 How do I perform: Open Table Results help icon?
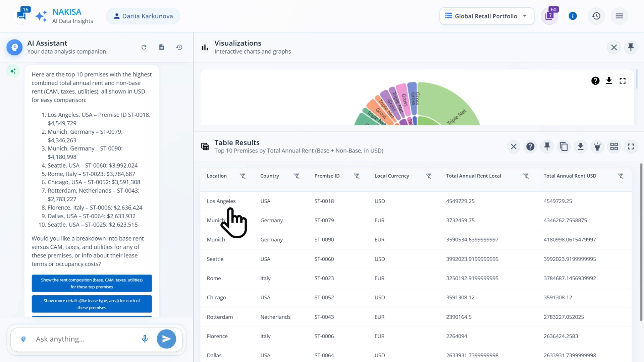coord(530,146)
